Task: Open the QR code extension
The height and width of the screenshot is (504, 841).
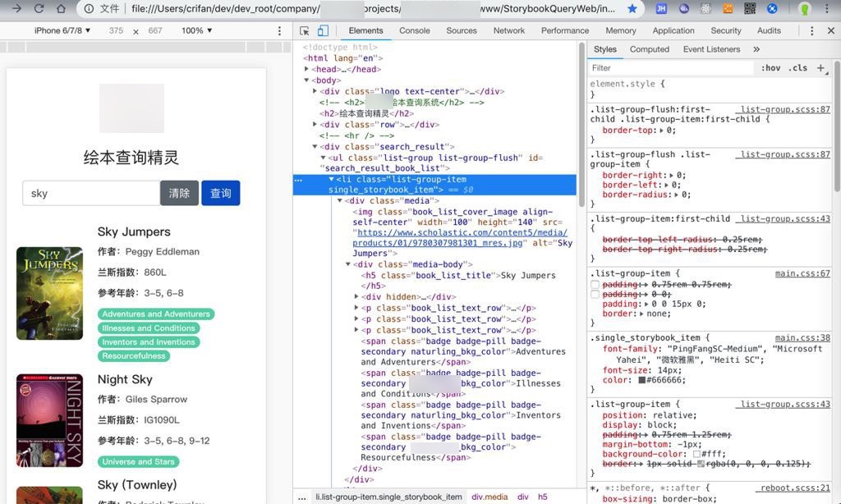Action: pos(750,8)
